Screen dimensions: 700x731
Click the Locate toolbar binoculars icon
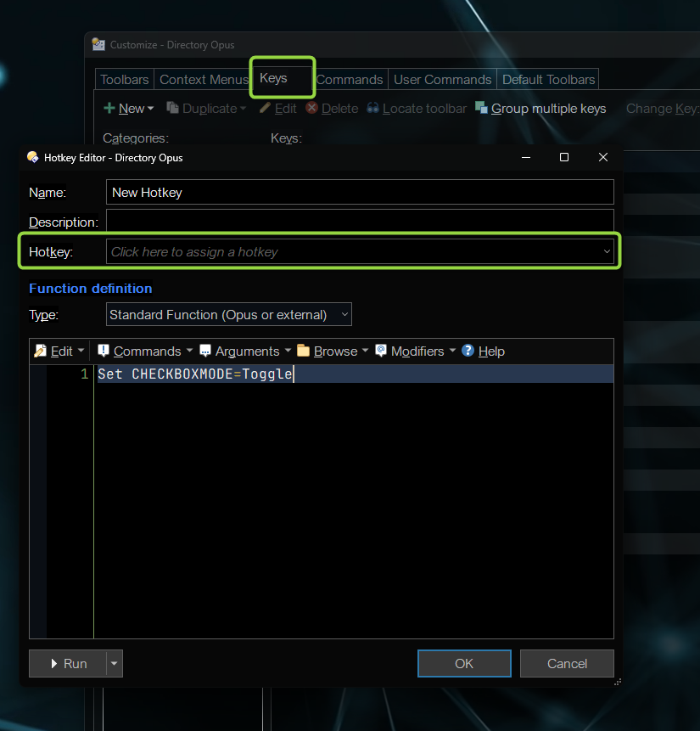(372, 108)
